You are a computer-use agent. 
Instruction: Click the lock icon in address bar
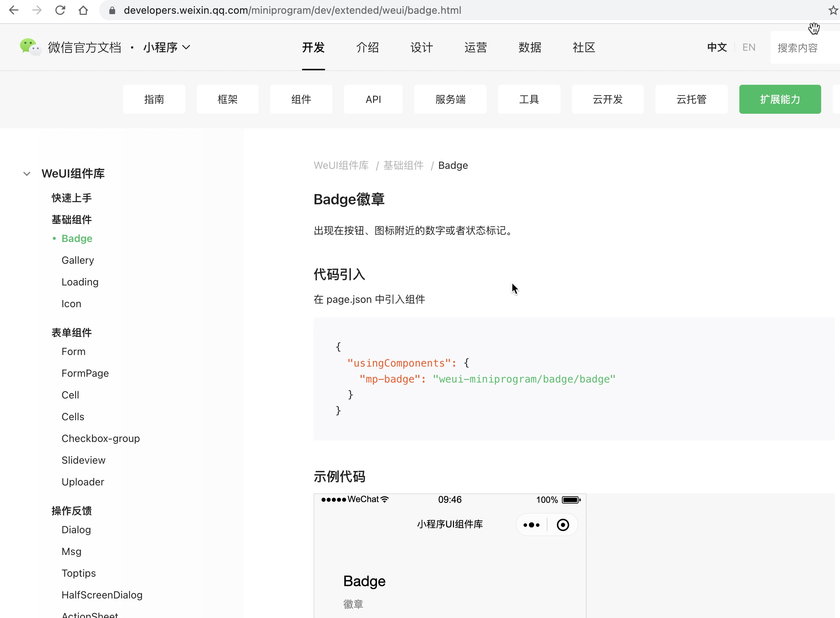112,11
